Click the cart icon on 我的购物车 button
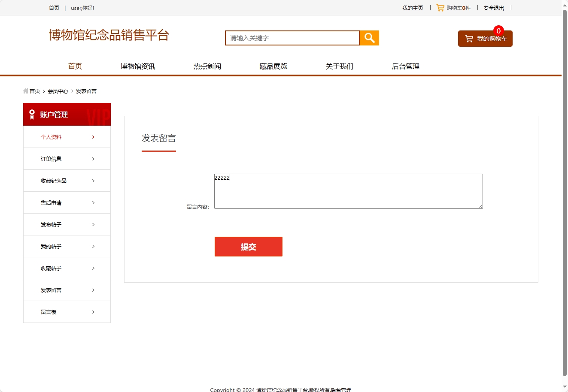The width and height of the screenshot is (568, 392). (x=468, y=38)
